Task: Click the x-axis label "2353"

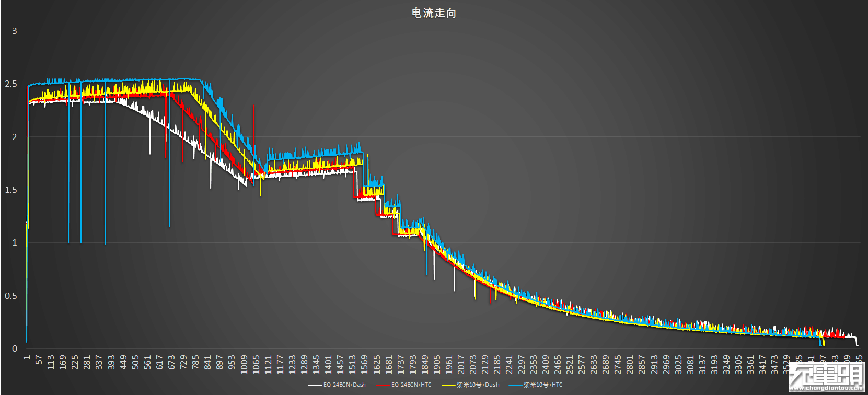Action: pos(534,364)
